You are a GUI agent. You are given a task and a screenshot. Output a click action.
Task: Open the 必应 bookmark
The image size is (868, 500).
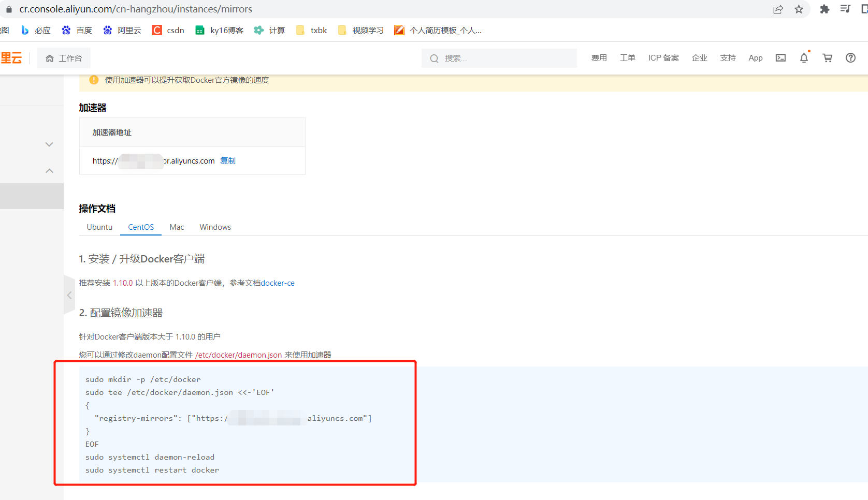pos(36,31)
